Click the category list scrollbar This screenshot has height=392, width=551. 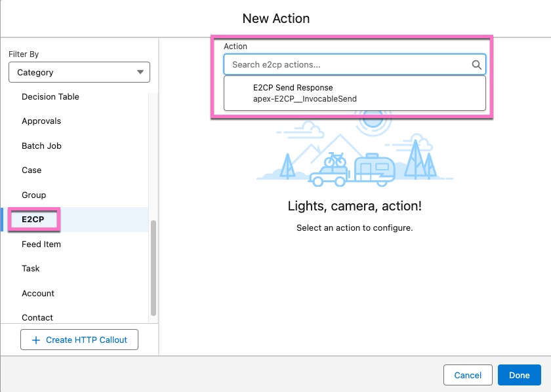(153, 268)
